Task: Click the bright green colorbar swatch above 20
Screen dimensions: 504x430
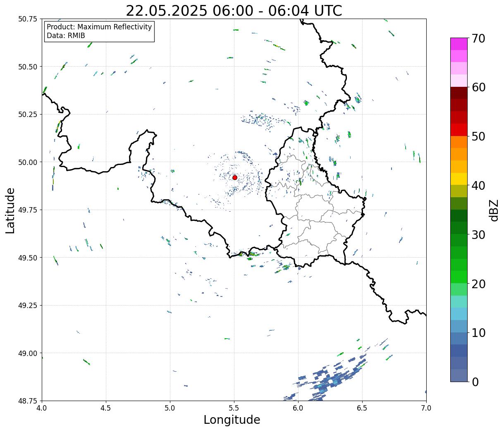Action: 459,277
